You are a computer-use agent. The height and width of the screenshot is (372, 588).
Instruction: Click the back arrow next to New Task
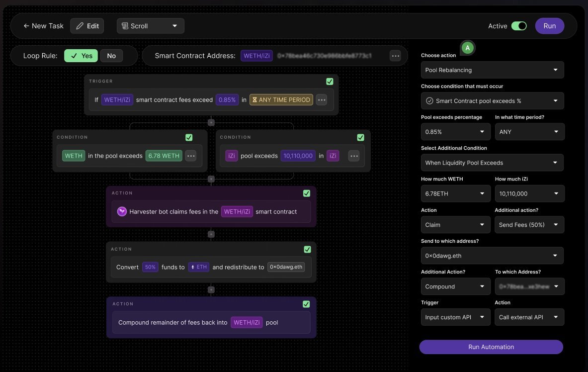(x=26, y=25)
